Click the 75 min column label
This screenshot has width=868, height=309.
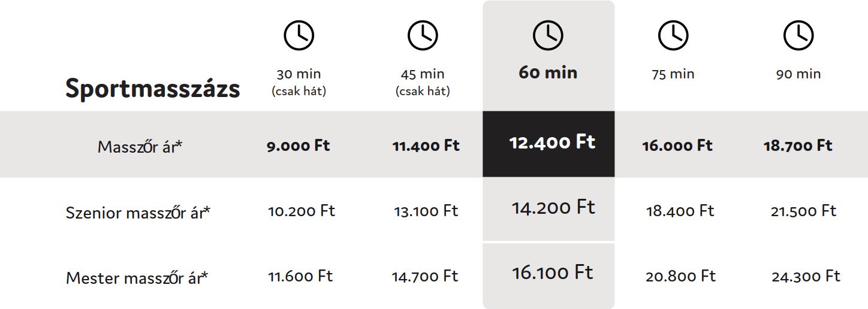pos(673,74)
